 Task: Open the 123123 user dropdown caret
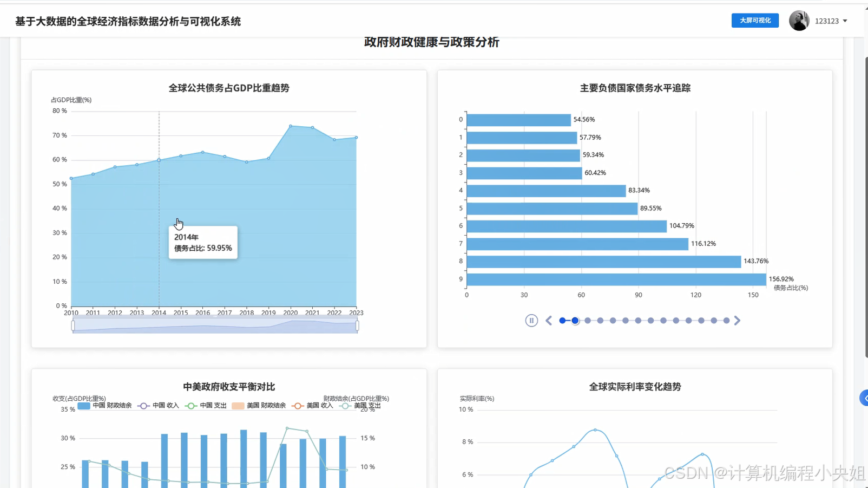click(845, 21)
